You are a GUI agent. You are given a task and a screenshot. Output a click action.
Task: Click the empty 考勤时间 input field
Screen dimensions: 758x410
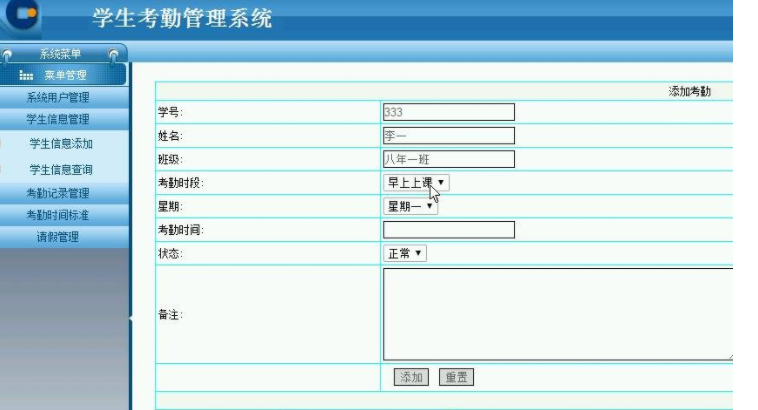coord(449,230)
